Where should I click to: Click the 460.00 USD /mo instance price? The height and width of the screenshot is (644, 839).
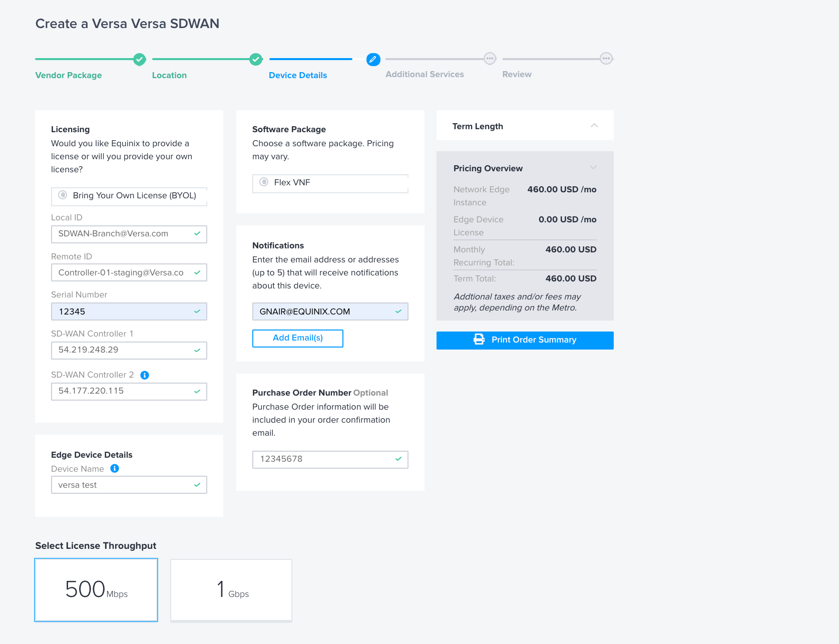(562, 189)
